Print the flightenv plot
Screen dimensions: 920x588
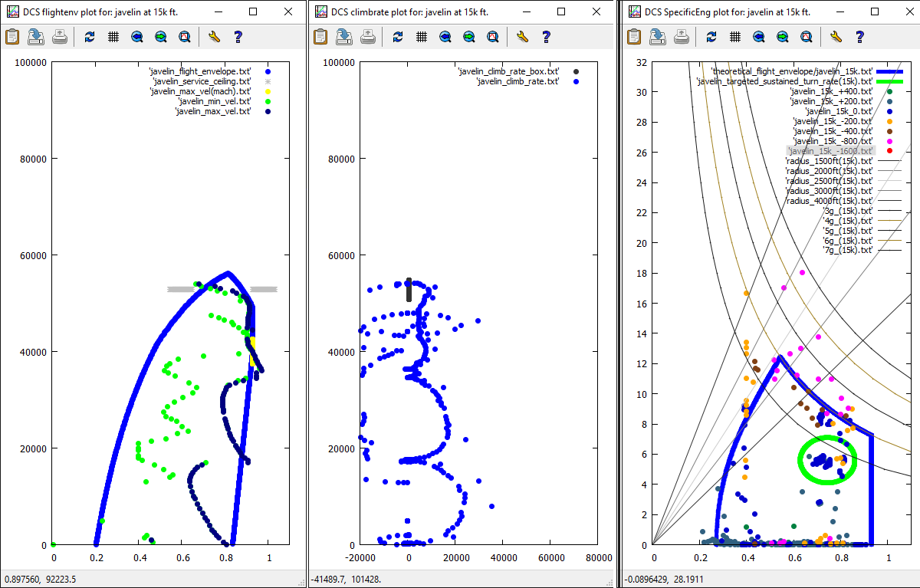coord(59,37)
